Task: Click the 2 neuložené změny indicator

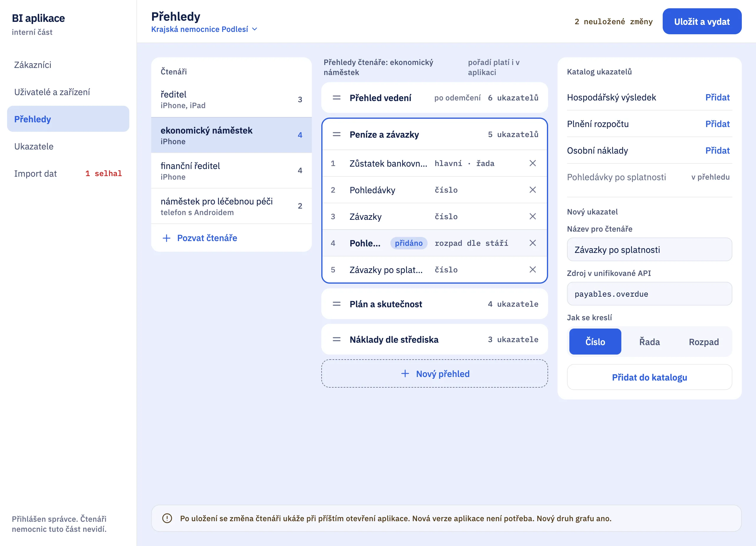Action: [613, 22]
